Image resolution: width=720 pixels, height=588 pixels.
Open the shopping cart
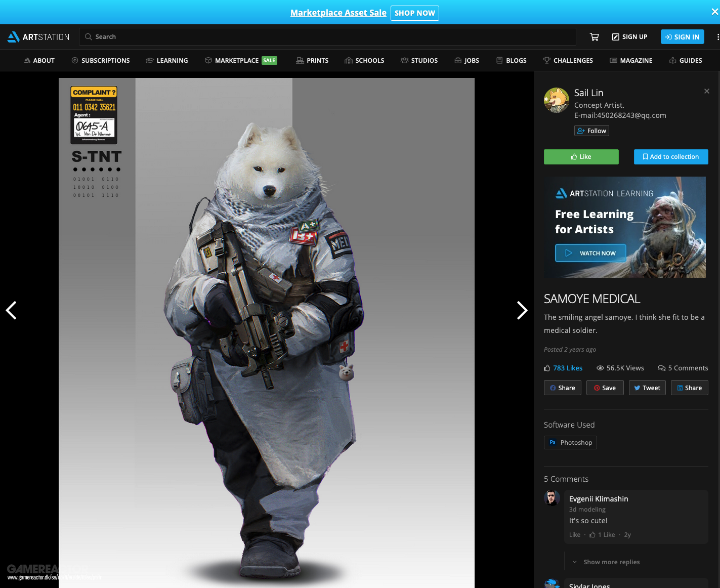(594, 36)
